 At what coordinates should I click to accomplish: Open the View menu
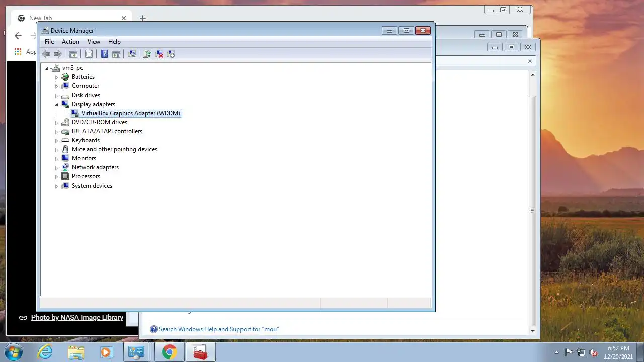coord(94,42)
